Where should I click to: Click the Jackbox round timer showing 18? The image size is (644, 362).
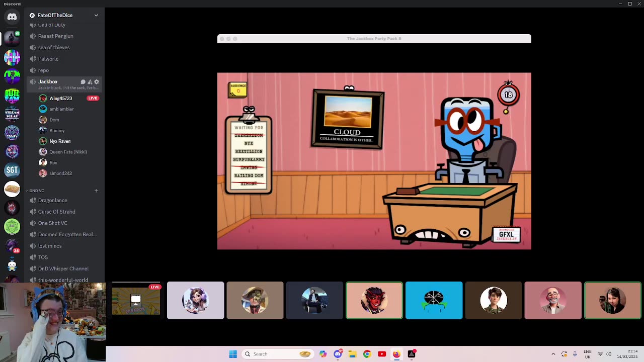(508, 95)
